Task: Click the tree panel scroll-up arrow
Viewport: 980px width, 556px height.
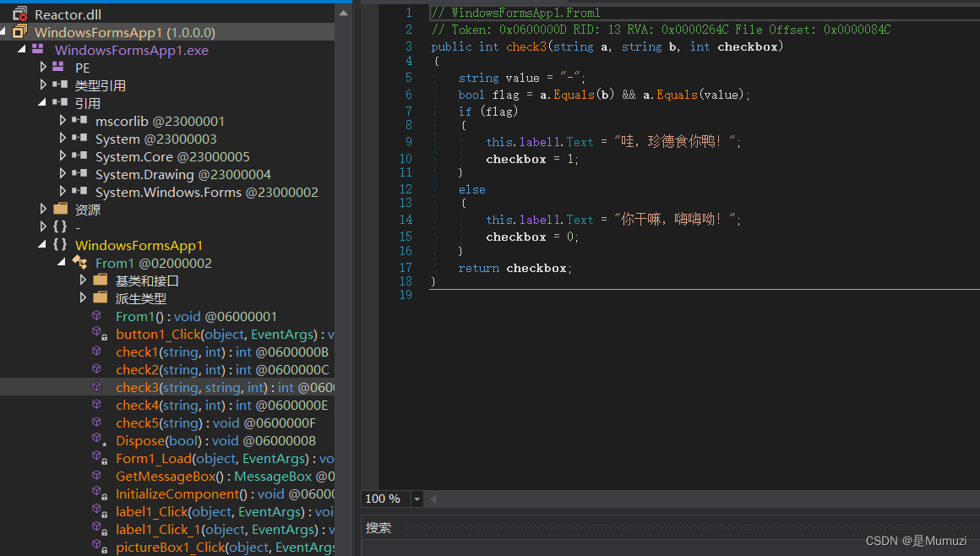Action: (343, 13)
